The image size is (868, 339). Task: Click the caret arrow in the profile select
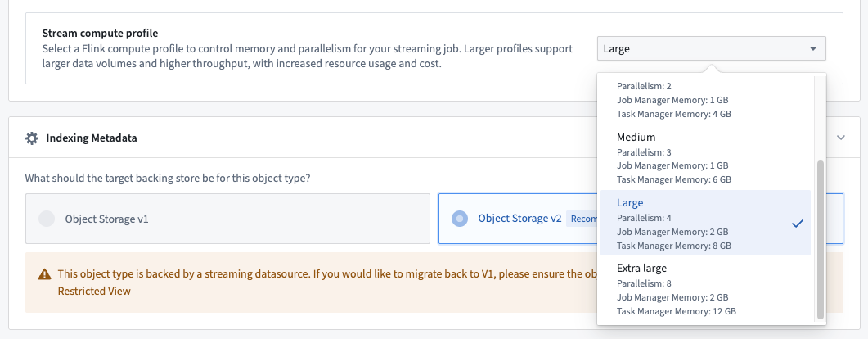[812, 48]
